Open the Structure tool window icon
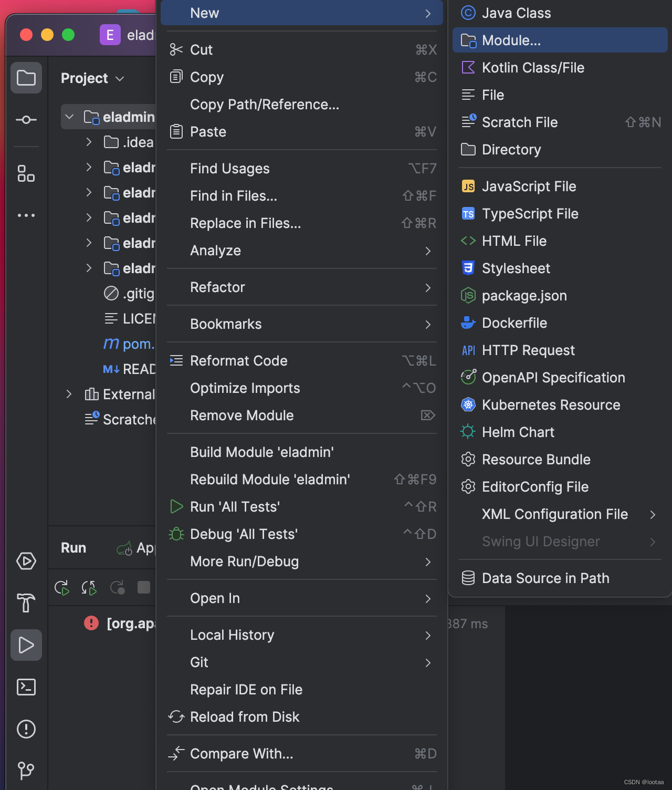Image resolution: width=672 pixels, height=790 pixels. [26, 174]
